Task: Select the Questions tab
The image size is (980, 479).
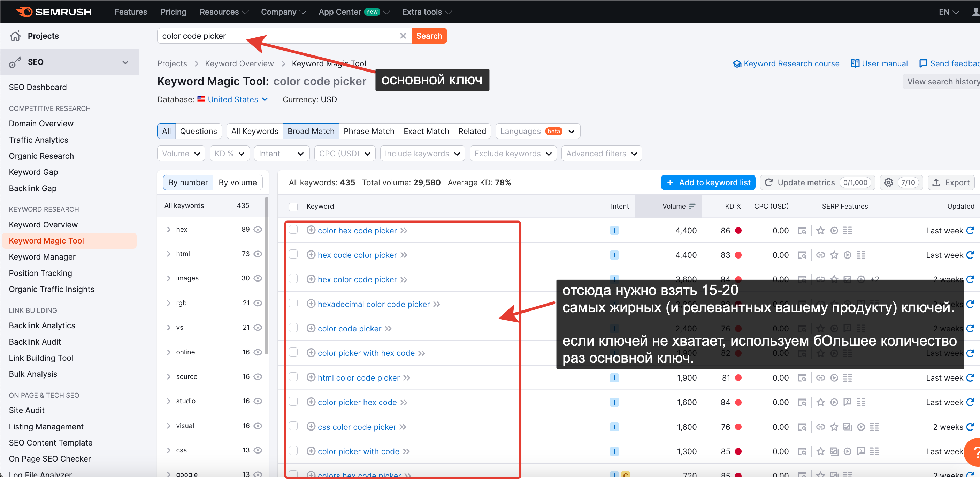Action: tap(198, 131)
